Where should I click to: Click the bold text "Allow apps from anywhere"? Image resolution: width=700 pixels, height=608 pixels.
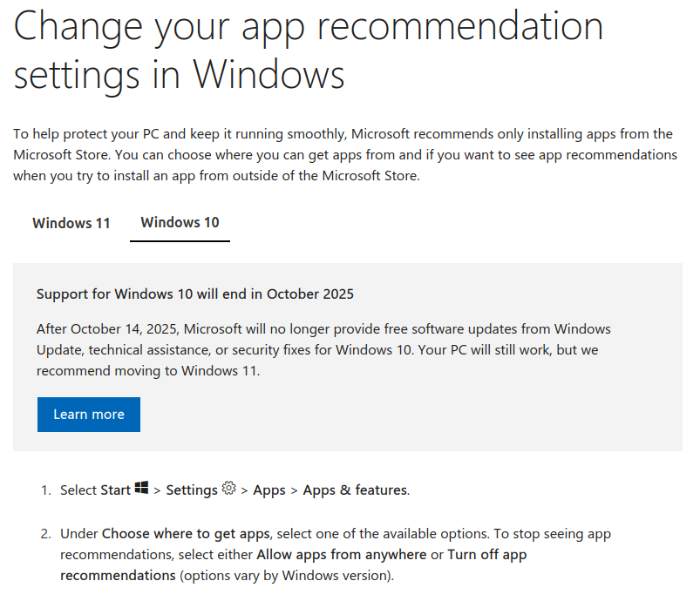(x=341, y=555)
